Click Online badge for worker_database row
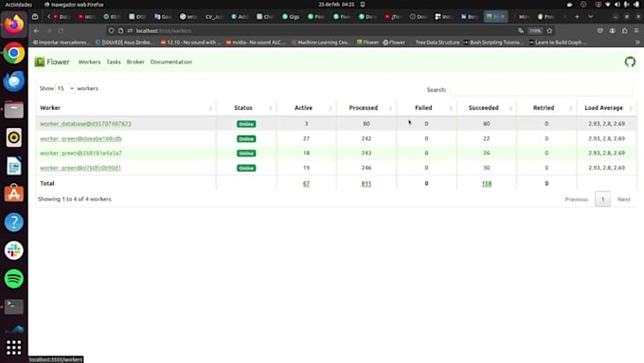 coord(246,124)
